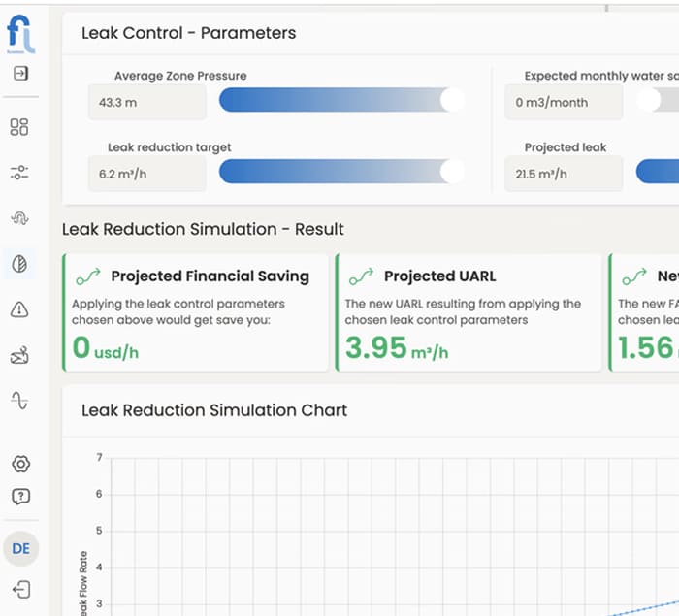
Task: Click the trend icon on Projected Financial Saving
Action: click(x=88, y=276)
